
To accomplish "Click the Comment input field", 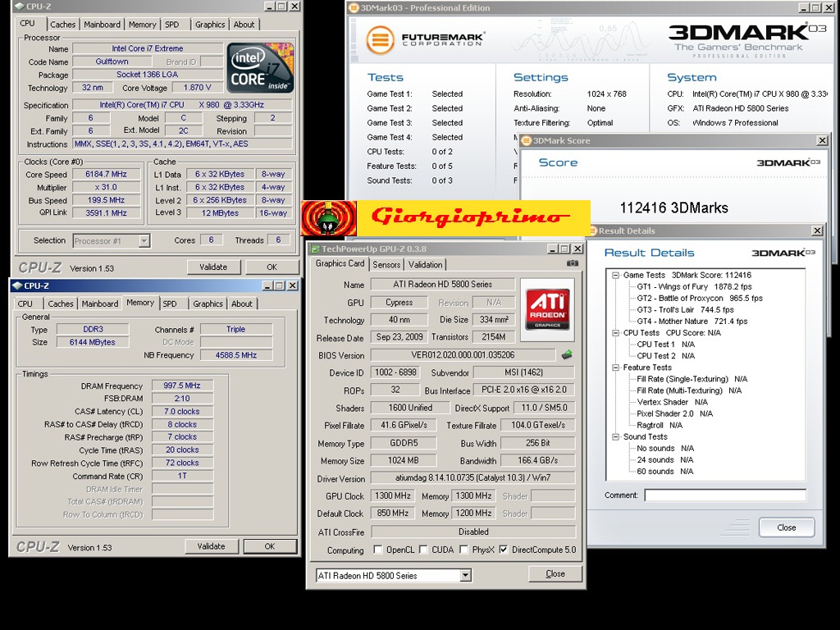I will (725, 495).
